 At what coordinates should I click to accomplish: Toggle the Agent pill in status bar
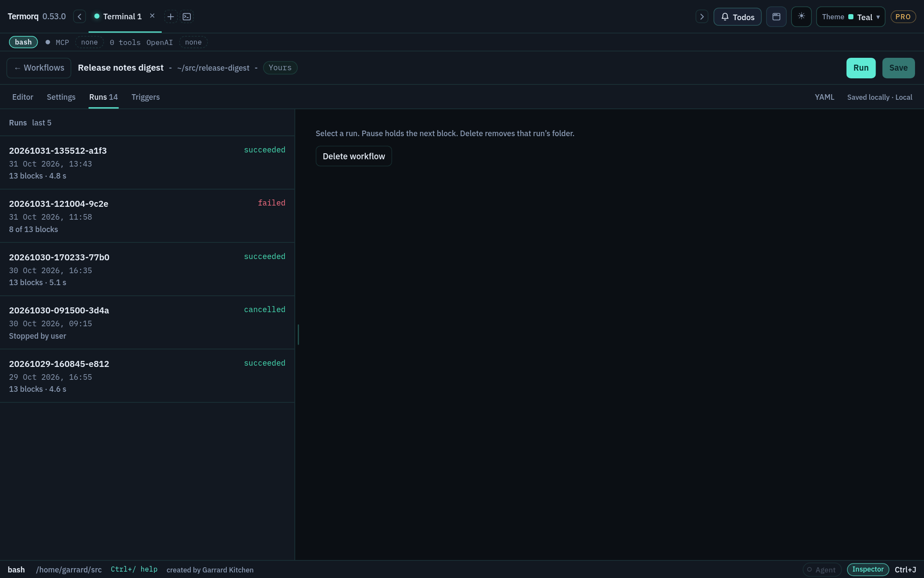(x=822, y=569)
